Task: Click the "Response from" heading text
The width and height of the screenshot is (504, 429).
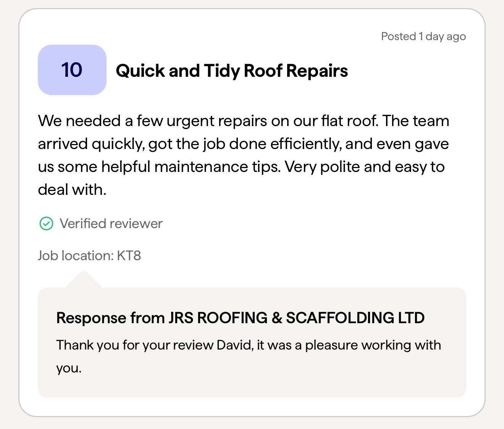Action: coord(110,318)
